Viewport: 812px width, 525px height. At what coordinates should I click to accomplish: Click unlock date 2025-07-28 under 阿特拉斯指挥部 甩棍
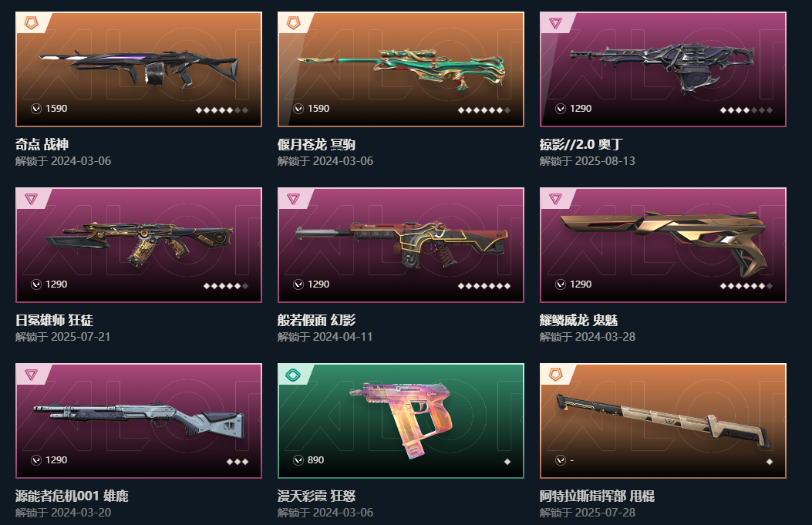click(x=605, y=512)
